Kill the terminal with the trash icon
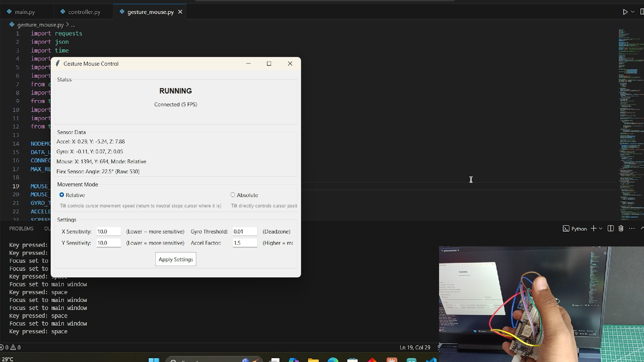The image size is (644, 362). 621,228
